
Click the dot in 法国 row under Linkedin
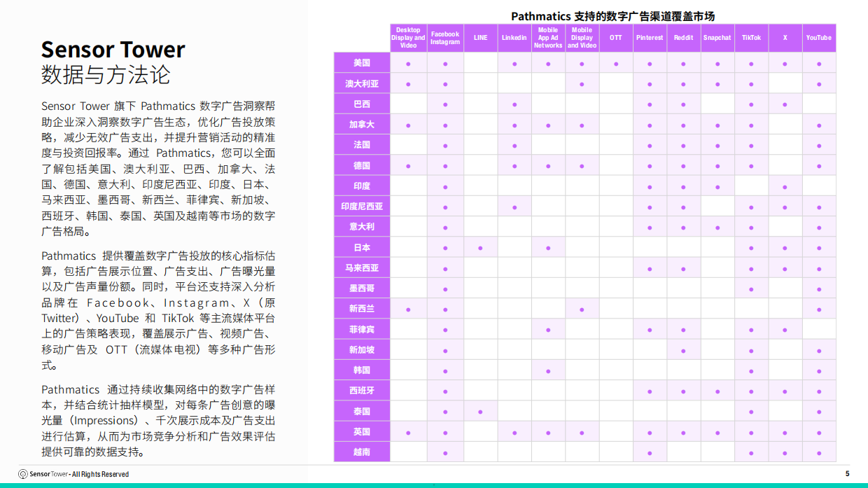[514, 146]
